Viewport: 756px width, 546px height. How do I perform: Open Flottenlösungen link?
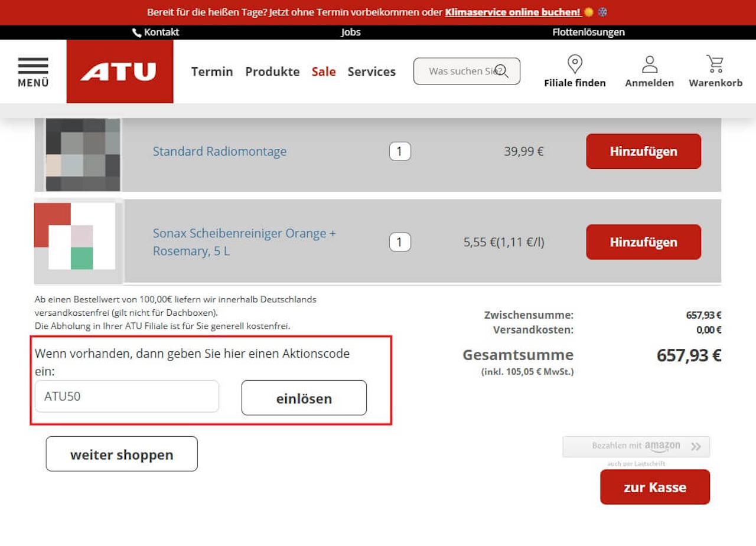[588, 32]
